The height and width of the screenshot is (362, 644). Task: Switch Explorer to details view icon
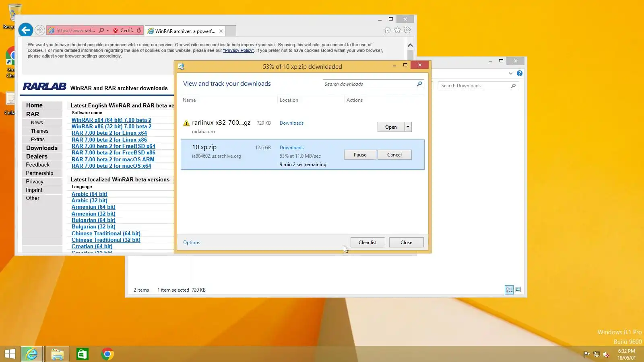tap(509, 290)
